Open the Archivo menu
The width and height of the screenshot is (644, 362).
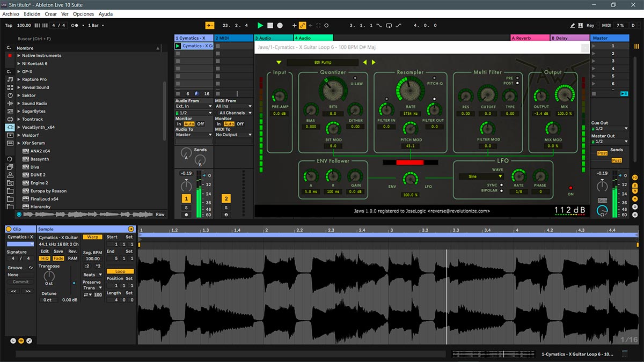pos(11,14)
